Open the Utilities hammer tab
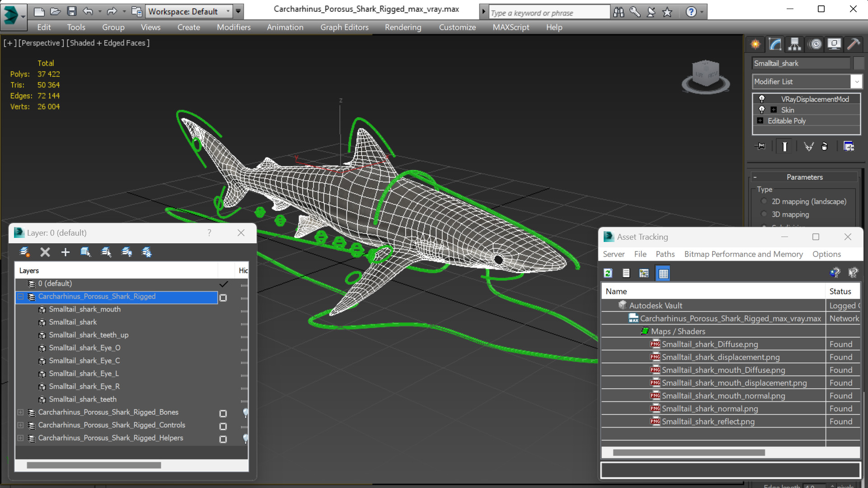The image size is (868, 488). point(854,44)
